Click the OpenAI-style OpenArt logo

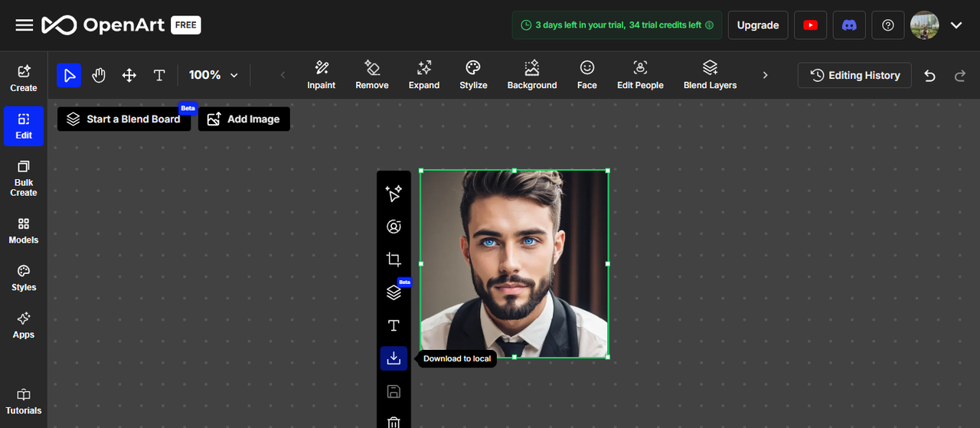click(103, 25)
